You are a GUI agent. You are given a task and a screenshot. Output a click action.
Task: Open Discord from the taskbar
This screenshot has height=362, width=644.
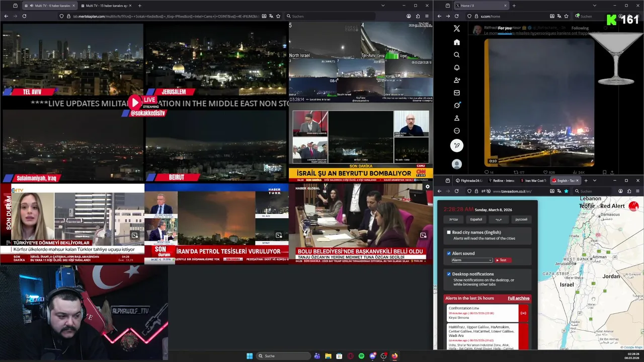click(372, 356)
